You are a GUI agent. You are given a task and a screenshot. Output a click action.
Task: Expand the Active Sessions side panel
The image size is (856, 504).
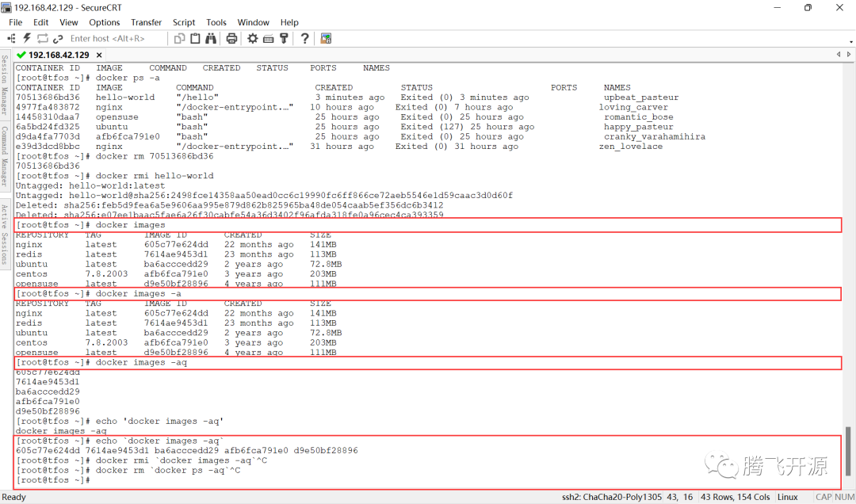(5, 235)
